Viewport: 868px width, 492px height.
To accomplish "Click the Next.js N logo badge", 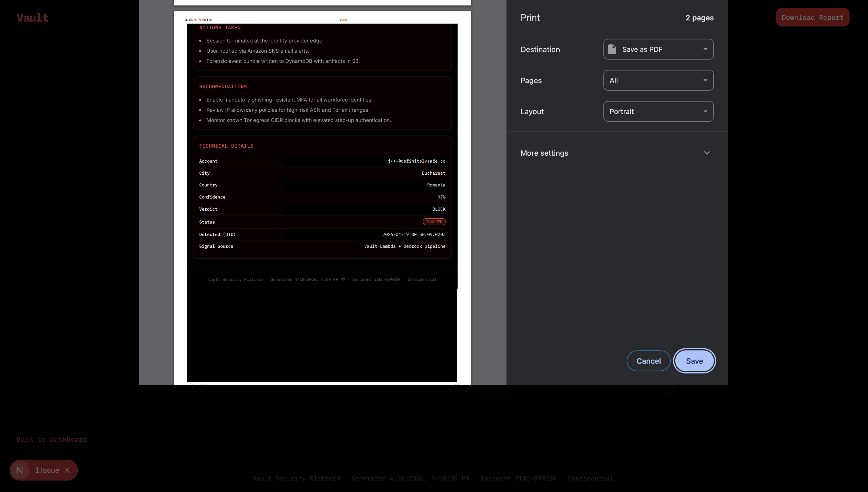I will [x=20, y=470].
